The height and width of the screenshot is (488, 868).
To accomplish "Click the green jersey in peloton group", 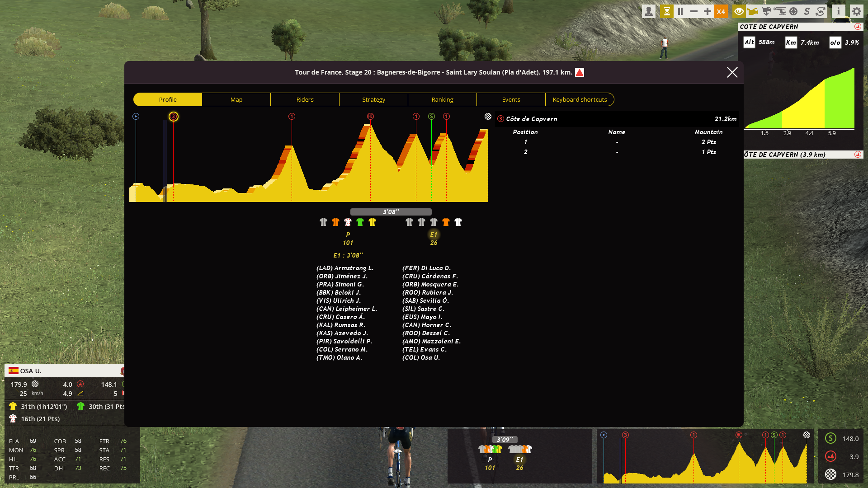I will (x=360, y=222).
